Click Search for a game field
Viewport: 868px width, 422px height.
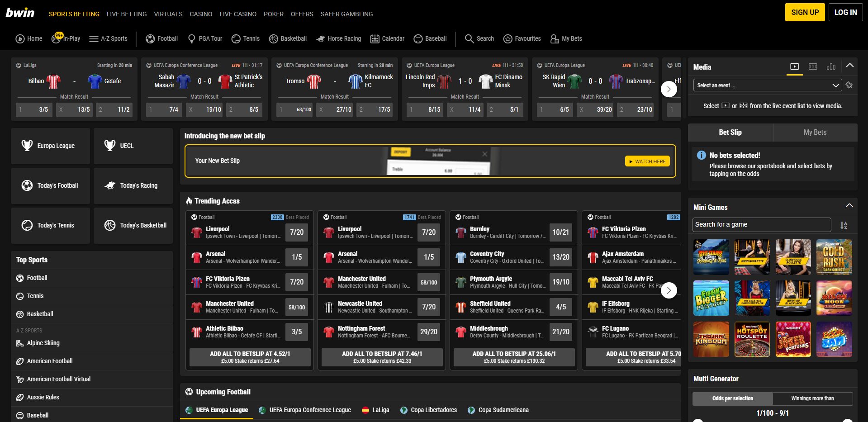coord(762,225)
